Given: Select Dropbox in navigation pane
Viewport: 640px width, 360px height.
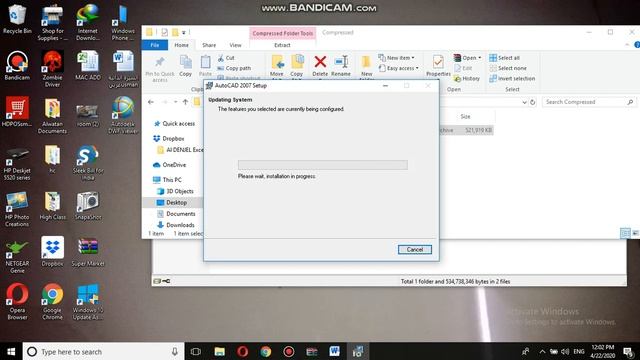Looking at the screenshot, I should (x=169, y=139).
